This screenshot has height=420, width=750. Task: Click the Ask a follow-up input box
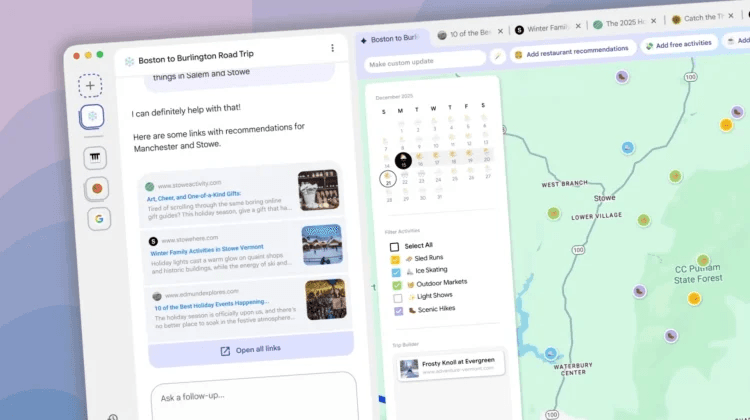click(x=254, y=396)
